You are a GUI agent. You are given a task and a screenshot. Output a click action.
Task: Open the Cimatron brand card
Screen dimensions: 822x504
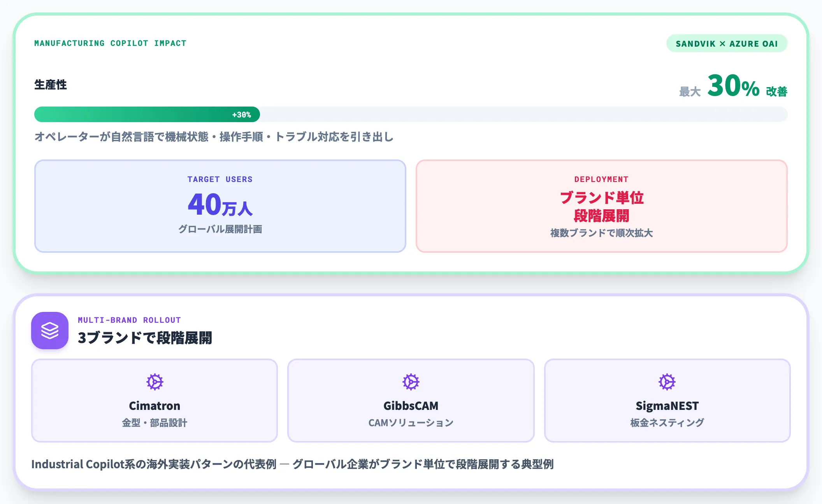[x=155, y=401]
